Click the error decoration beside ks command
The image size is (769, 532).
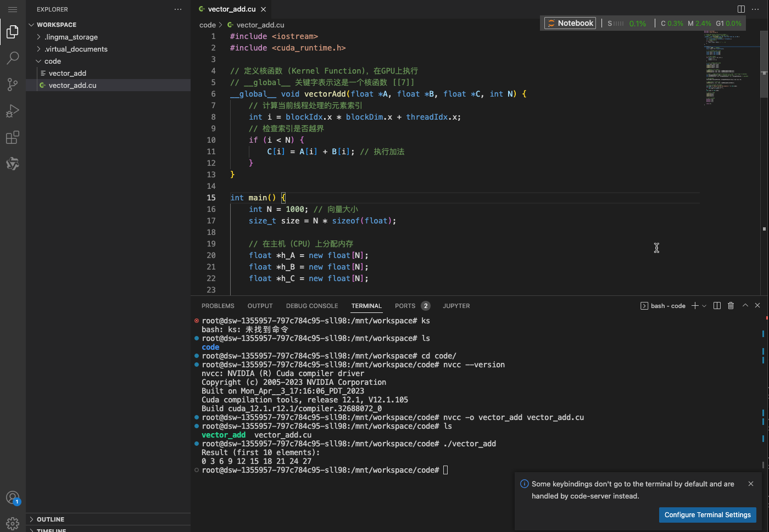tap(197, 321)
